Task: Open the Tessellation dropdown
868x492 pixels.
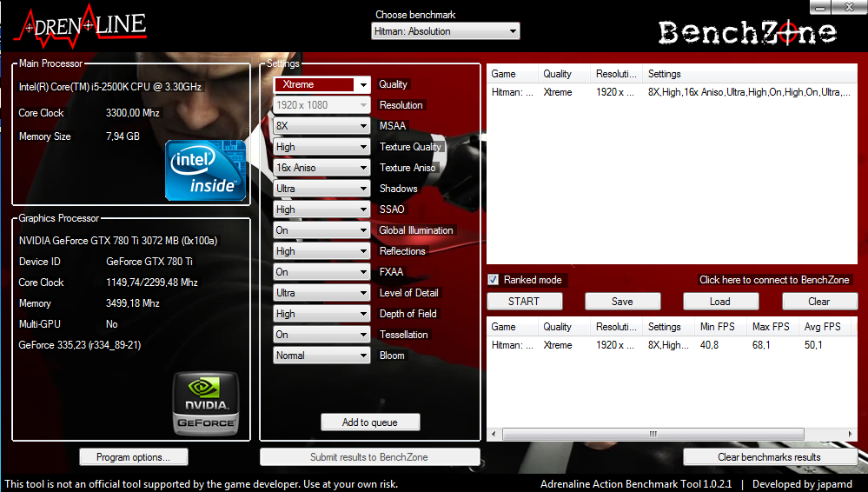Action: coord(321,335)
